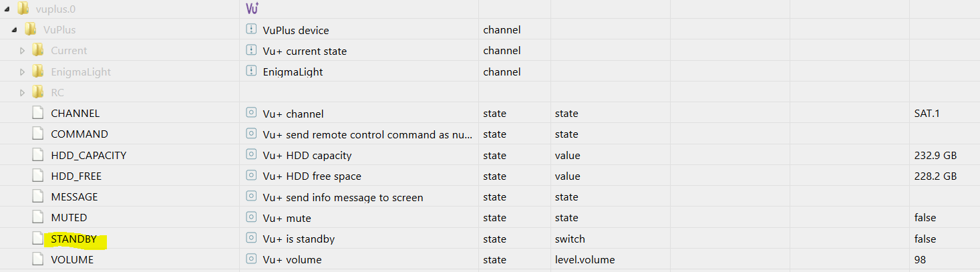Viewport: 980px width, 272px height.
Task: Edit the CHANNEL value SAT.1
Action: click(x=927, y=113)
